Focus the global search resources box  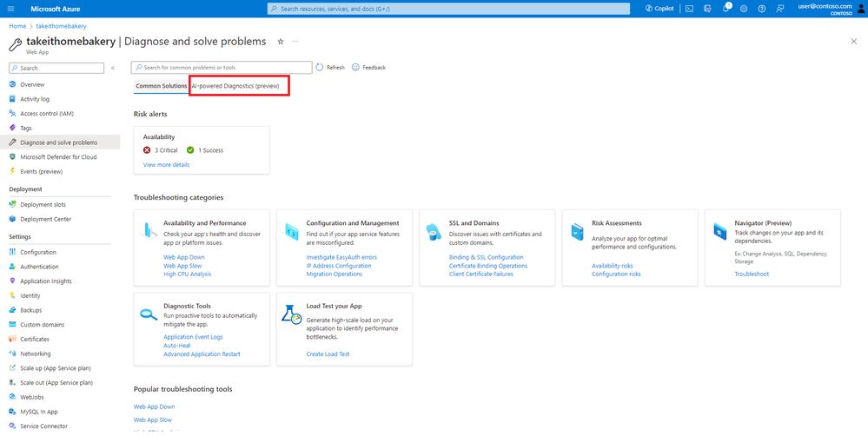tap(448, 9)
